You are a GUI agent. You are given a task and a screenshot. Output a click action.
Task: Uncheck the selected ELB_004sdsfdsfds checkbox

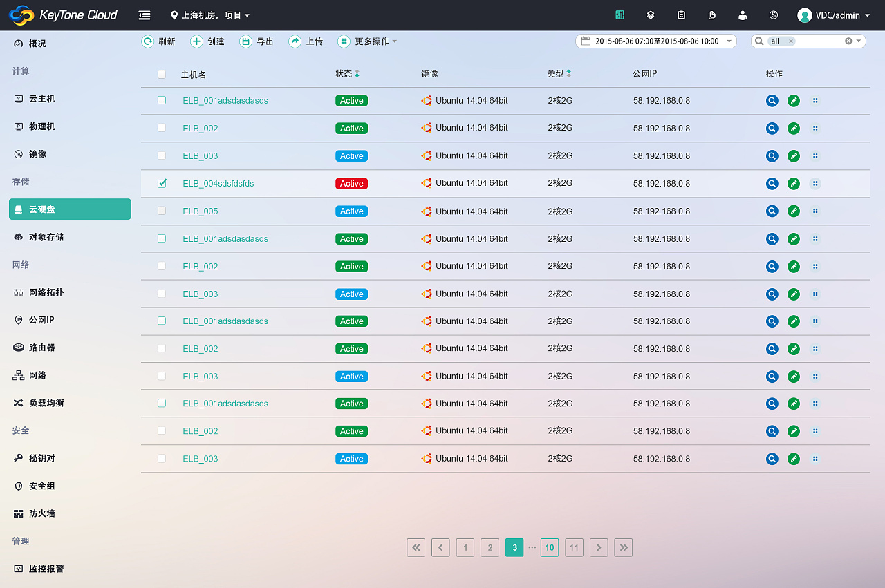(161, 183)
